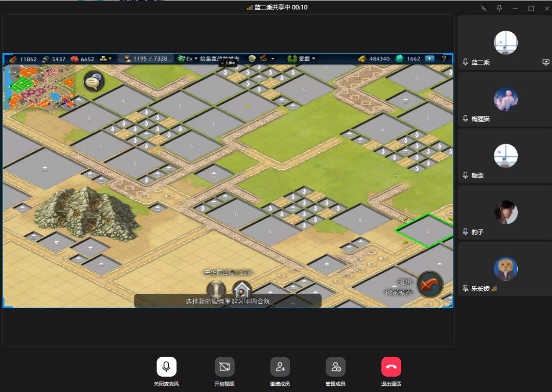Select the house with resident icon

click(x=242, y=290)
